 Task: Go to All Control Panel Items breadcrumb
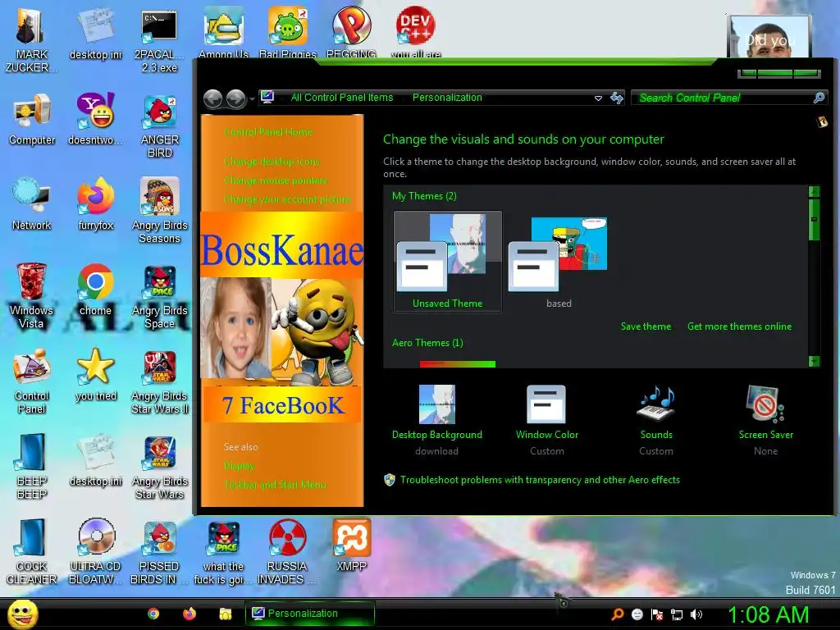tap(342, 98)
